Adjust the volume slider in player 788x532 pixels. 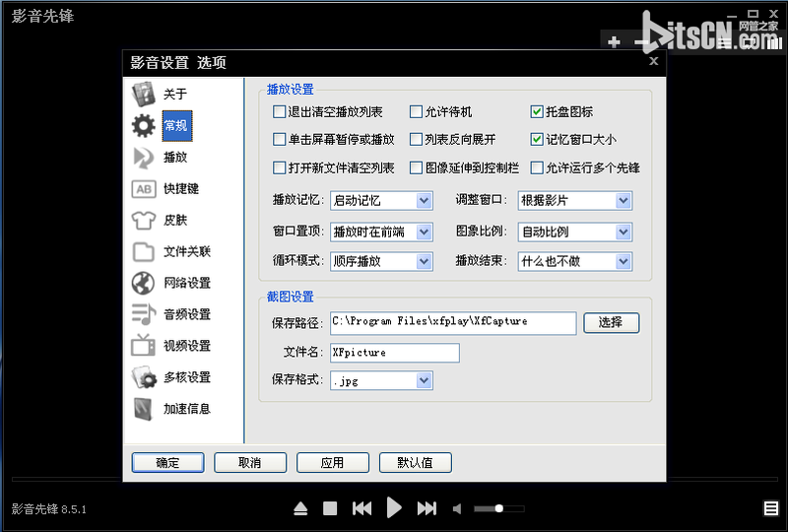click(x=499, y=509)
